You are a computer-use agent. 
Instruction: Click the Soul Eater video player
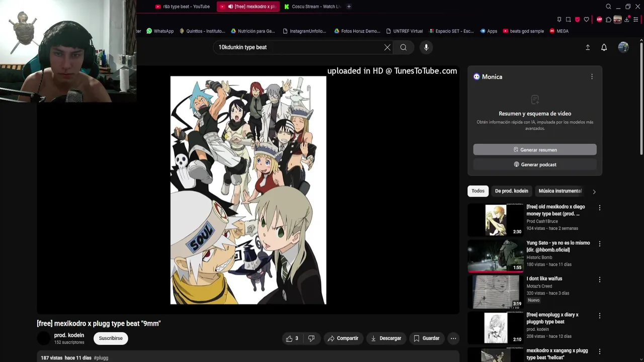248,190
